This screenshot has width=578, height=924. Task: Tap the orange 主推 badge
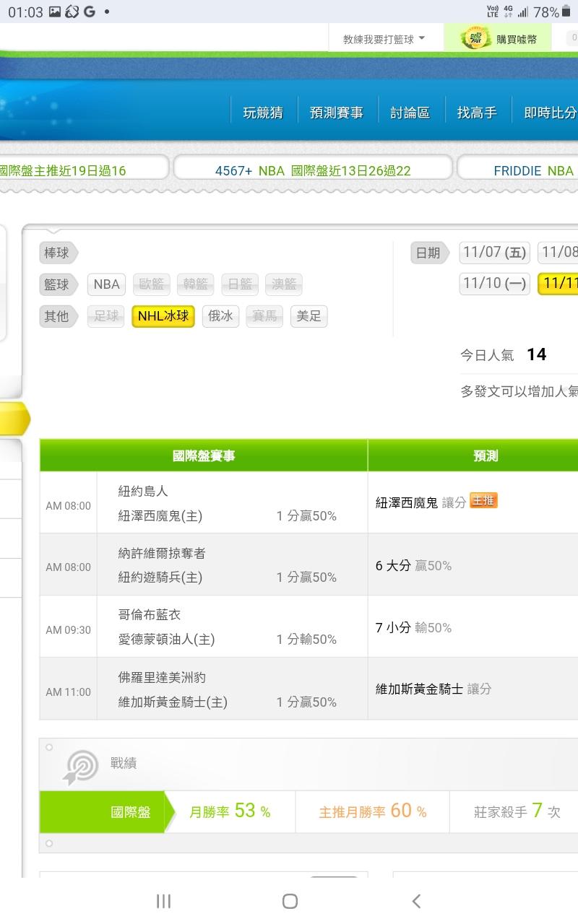coord(483,501)
